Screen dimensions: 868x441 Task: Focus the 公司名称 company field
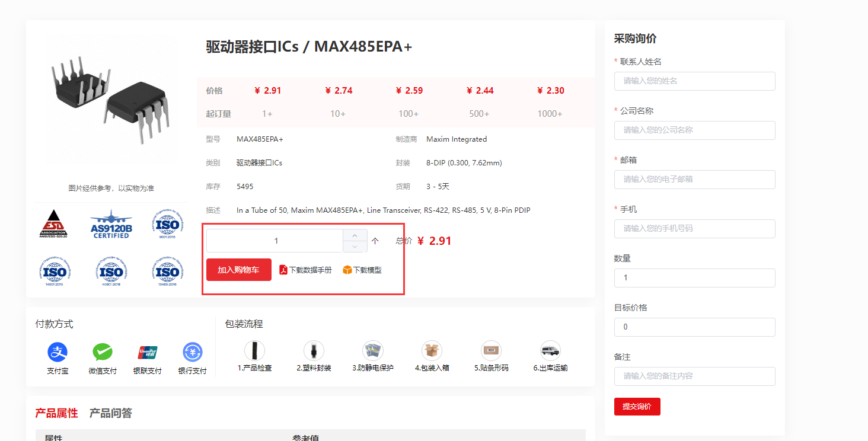click(x=694, y=130)
